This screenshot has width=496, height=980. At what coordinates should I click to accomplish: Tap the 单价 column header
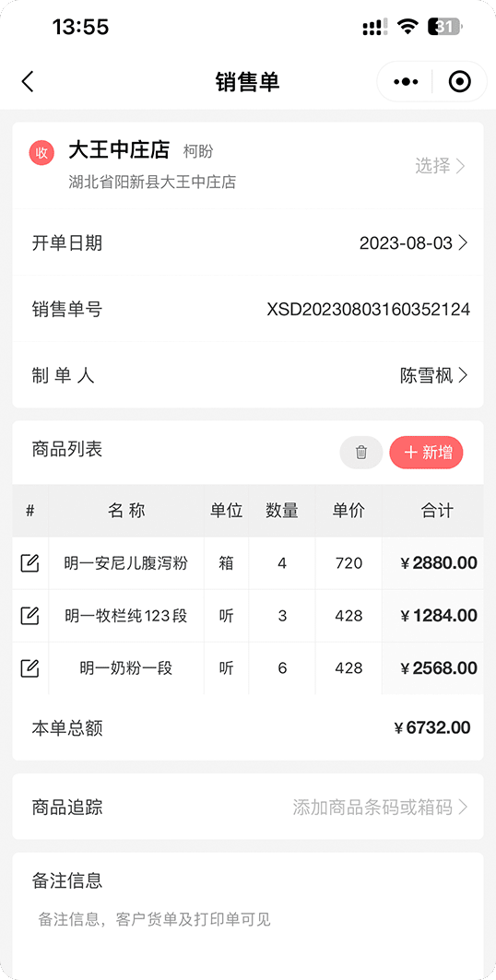(x=348, y=511)
